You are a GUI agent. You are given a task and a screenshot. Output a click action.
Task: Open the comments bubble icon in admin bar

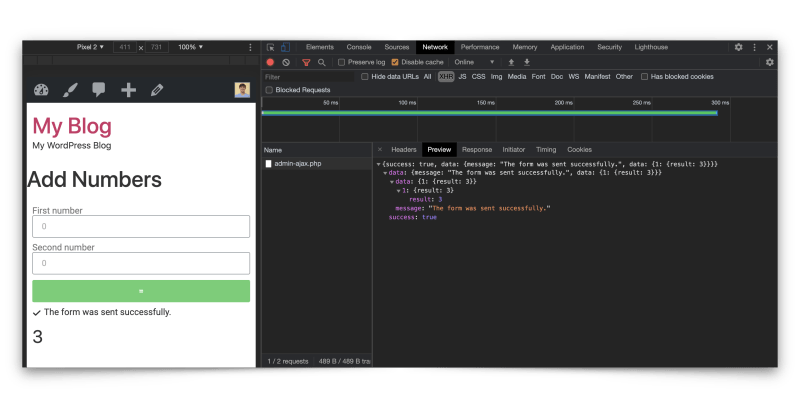coord(99,90)
